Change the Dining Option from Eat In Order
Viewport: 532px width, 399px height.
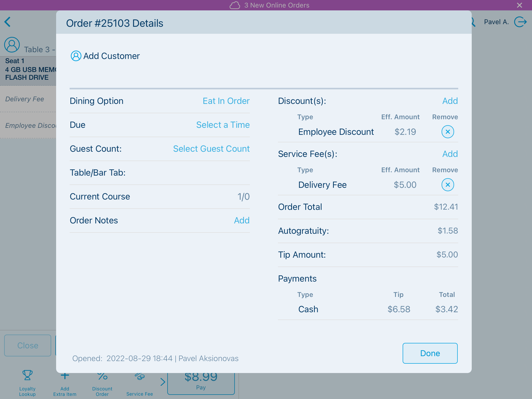tap(226, 101)
